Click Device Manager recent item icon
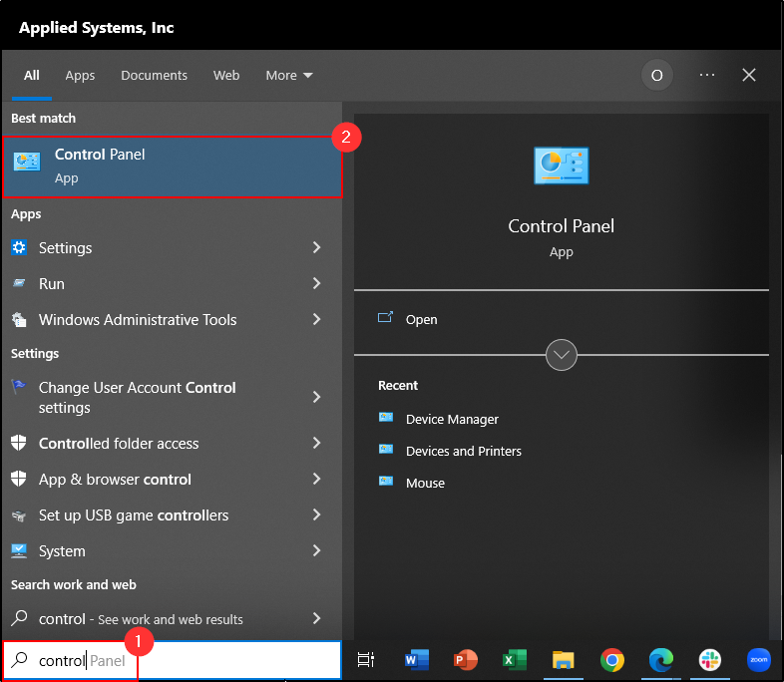The height and width of the screenshot is (682, 784). [386, 417]
